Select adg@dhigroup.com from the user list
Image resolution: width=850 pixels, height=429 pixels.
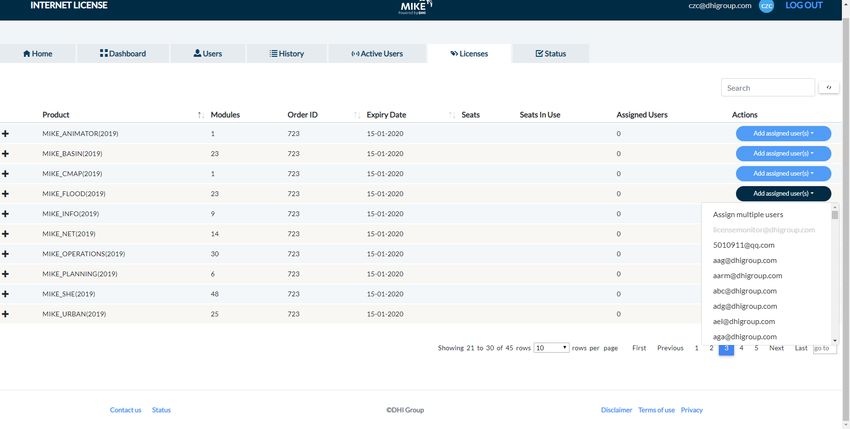[745, 306]
